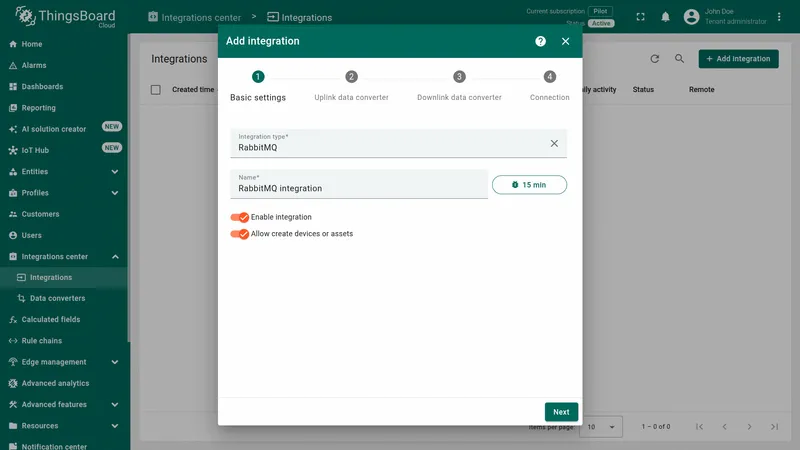Viewport: 800px width, 450px height.
Task: Tick the select-all checkbox in table header
Action: coord(156,90)
